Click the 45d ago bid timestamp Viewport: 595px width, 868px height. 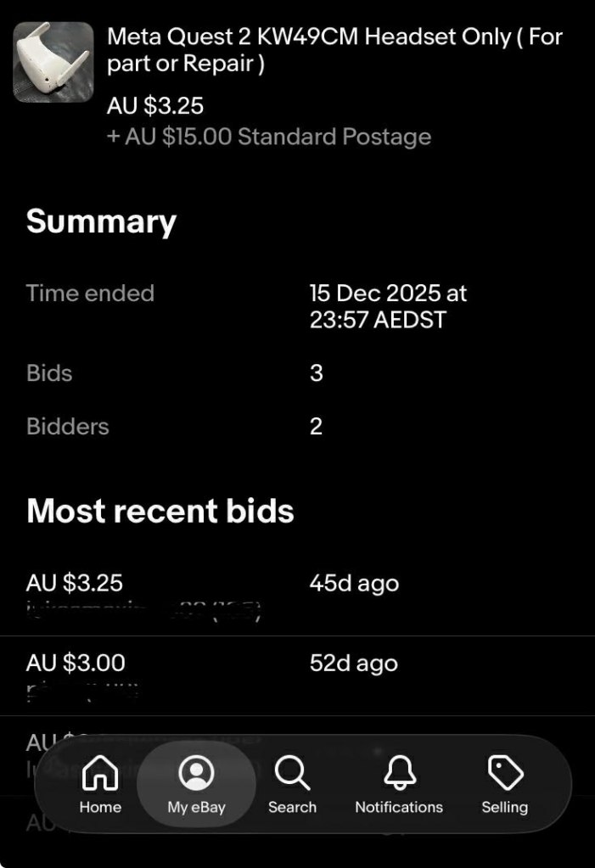point(354,584)
